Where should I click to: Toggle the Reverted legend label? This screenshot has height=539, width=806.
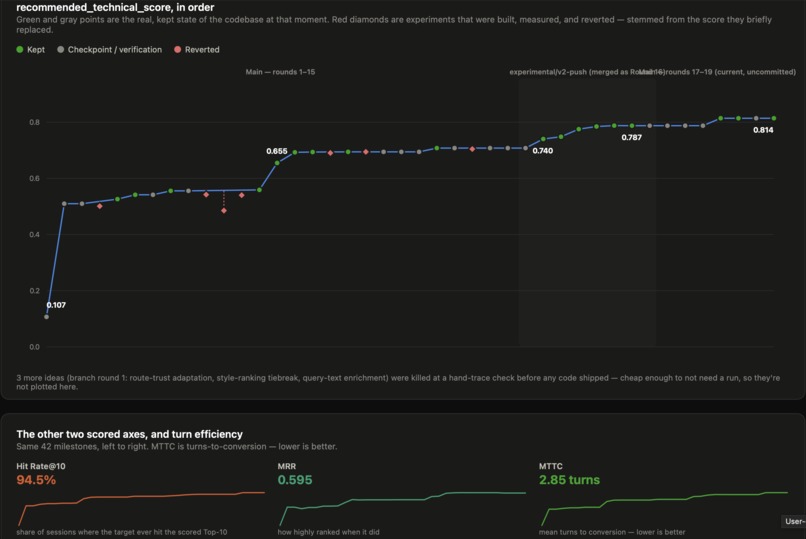(x=202, y=50)
